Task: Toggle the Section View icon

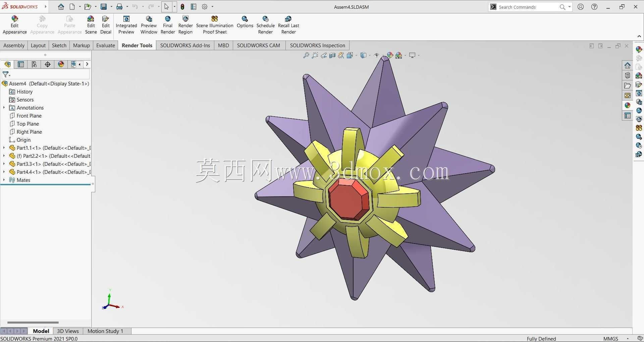Action: tap(332, 55)
